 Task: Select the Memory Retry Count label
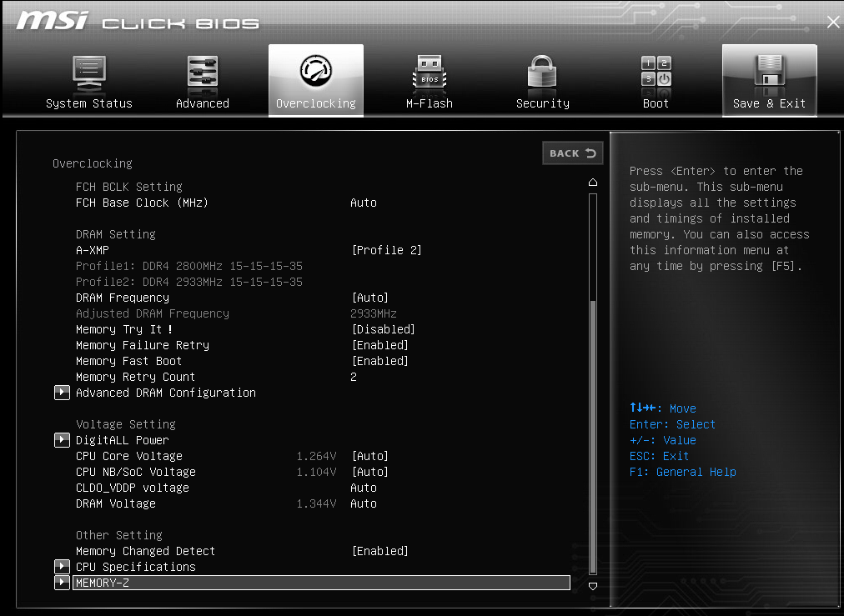pyautogui.click(x=135, y=377)
